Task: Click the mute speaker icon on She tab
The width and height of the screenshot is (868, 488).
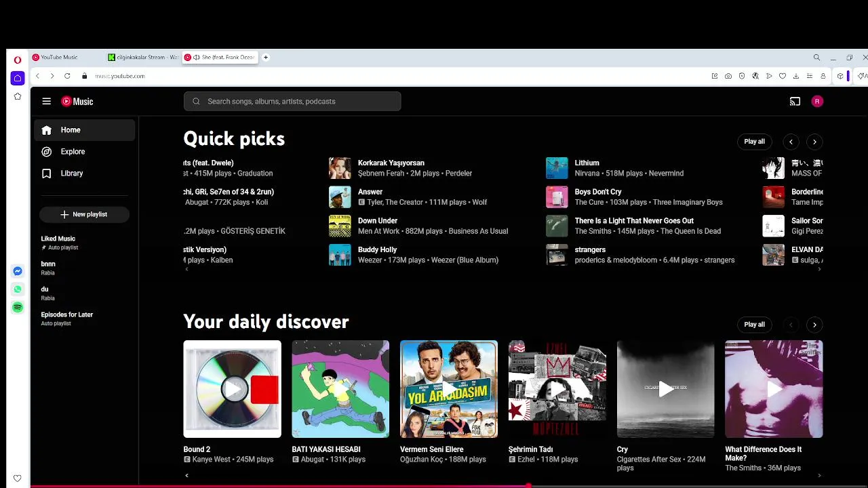Action: pyautogui.click(x=197, y=58)
